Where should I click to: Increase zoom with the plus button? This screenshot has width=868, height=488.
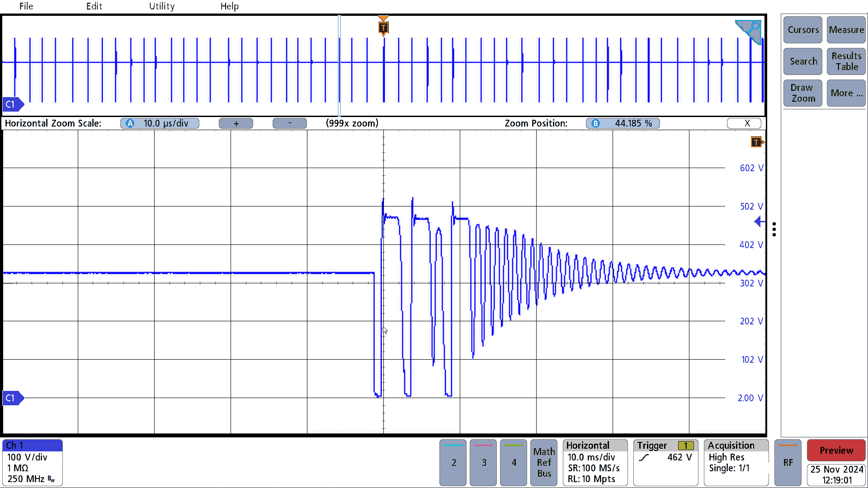coord(236,123)
